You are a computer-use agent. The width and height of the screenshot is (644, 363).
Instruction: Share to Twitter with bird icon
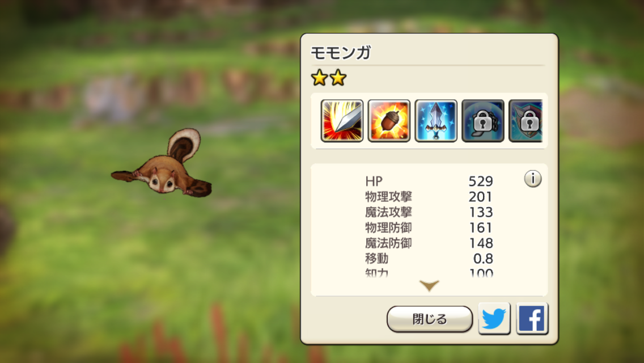(494, 319)
